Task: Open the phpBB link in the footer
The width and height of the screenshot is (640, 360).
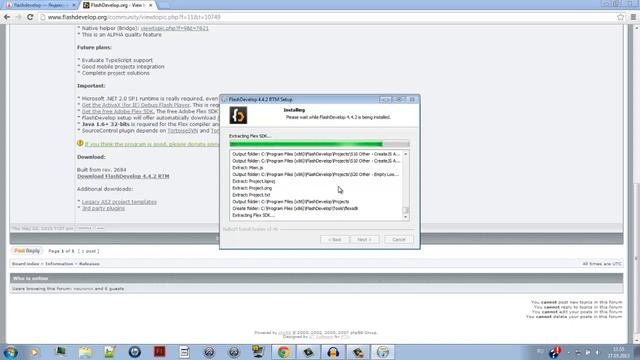Action: [x=284, y=333]
